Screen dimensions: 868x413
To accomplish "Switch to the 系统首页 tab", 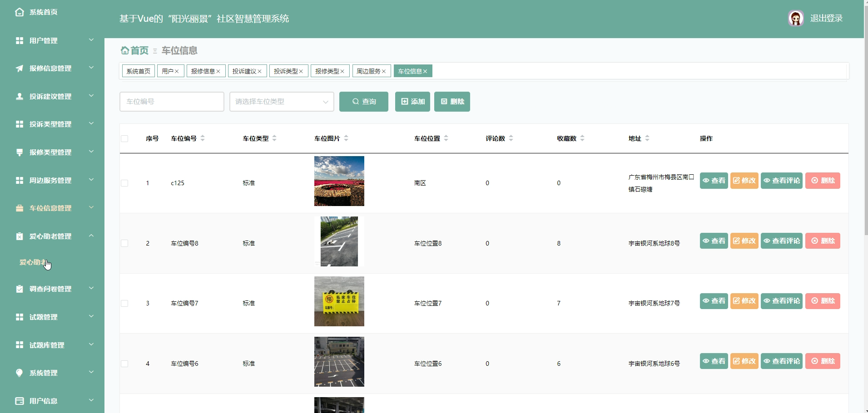I will click(x=139, y=71).
